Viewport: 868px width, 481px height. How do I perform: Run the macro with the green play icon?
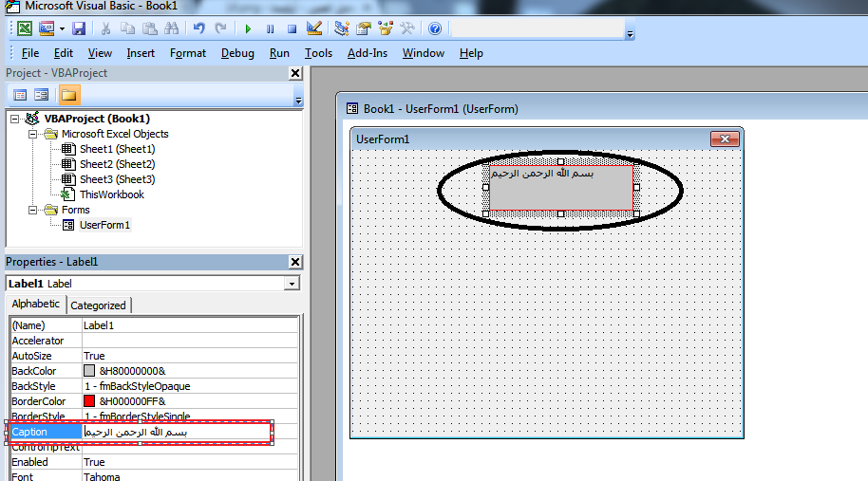248,28
